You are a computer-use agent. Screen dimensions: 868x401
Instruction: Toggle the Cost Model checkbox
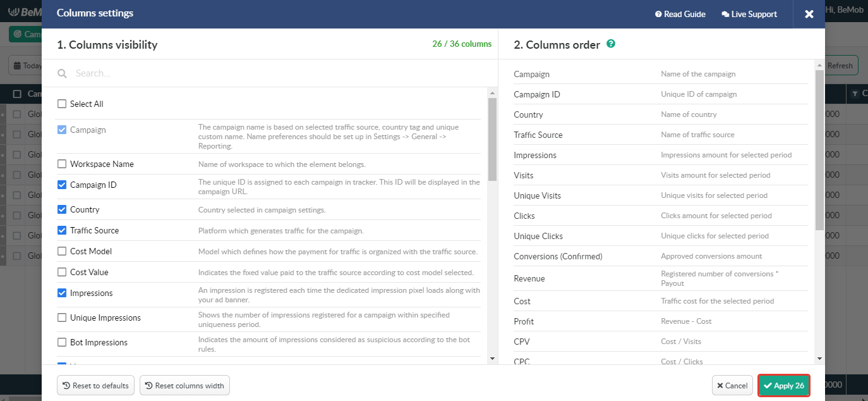tap(62, 251)
